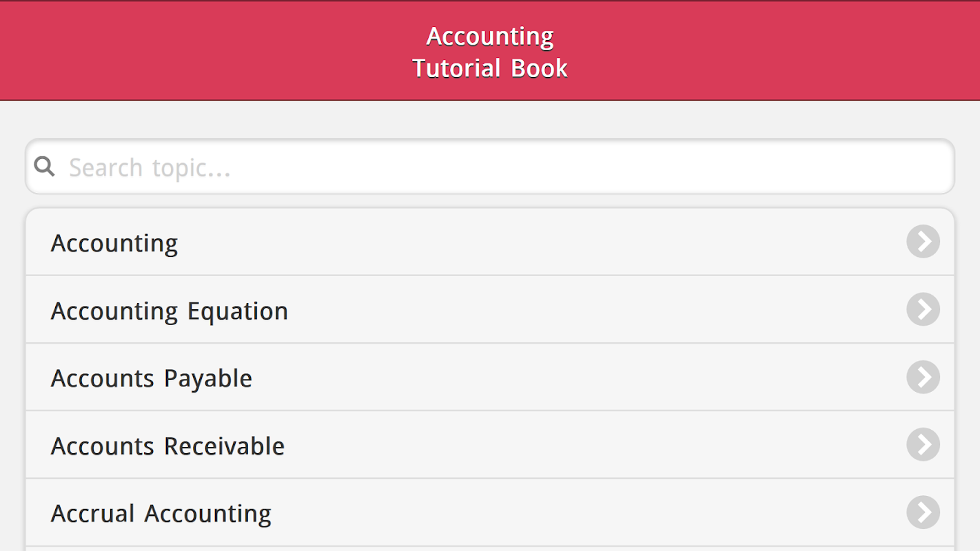Select the Accounts Receivable list entry
Image resolution: width=980 pixels, height=551 pixels.
(x=490, y=444)
